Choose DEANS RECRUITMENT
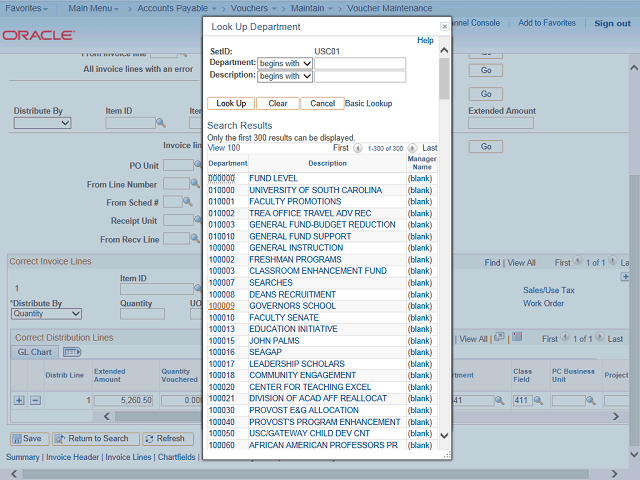The width and height of the screenshot is (640, 480). pyautogui.click(x=292, y=295)
